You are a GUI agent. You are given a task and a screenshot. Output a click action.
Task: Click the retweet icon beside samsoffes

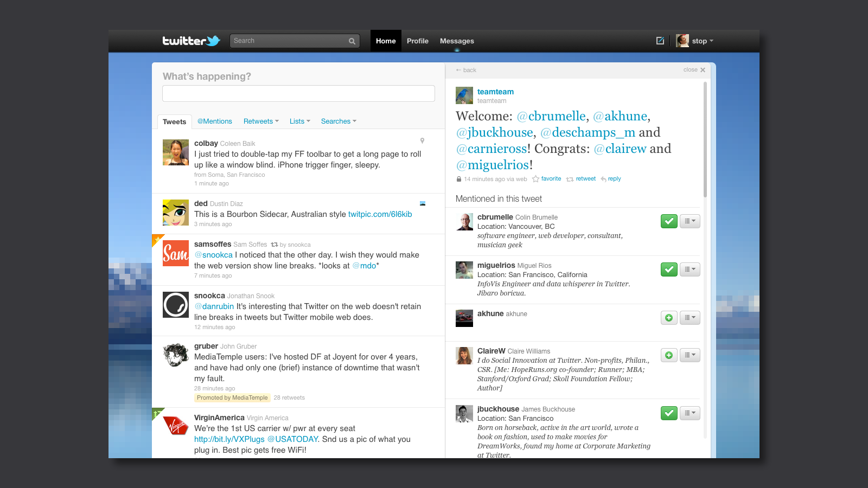[275, 245]
